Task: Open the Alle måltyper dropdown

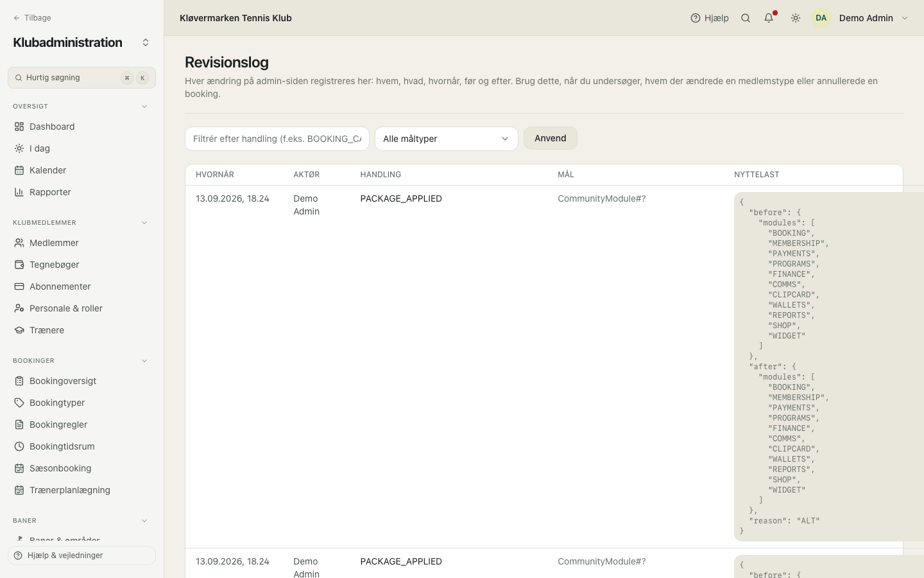Action: pos(447,139)
